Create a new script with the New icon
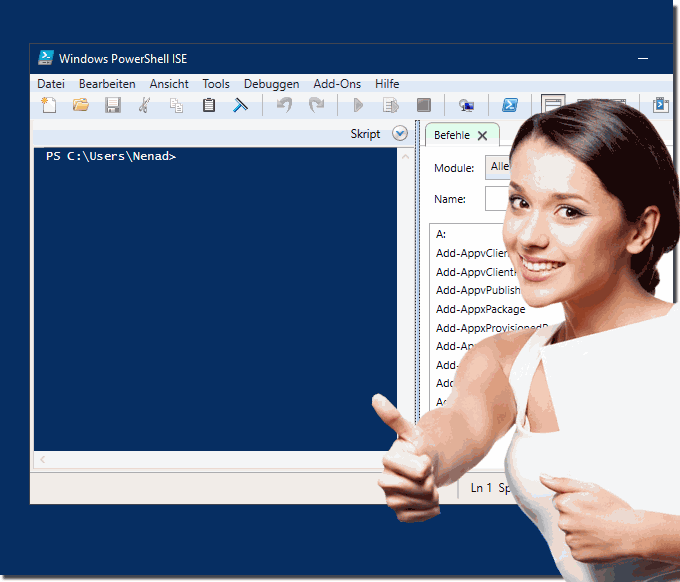Image resolution: width=680 pixels, height=582 pixels. (49, 105)
